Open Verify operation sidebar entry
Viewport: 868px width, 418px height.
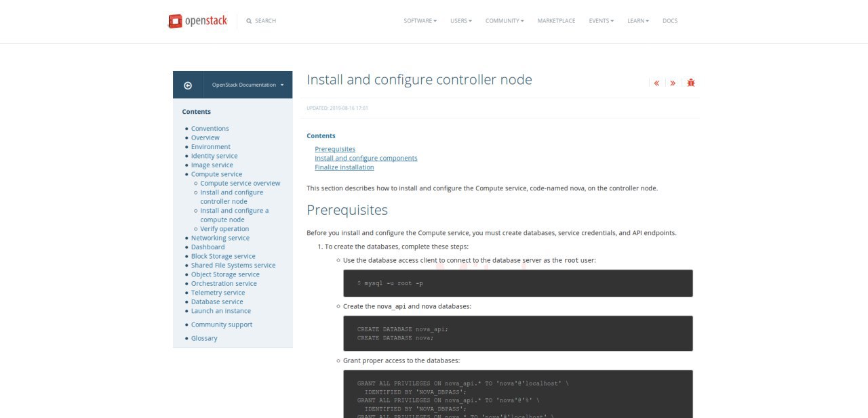[225, 229]
